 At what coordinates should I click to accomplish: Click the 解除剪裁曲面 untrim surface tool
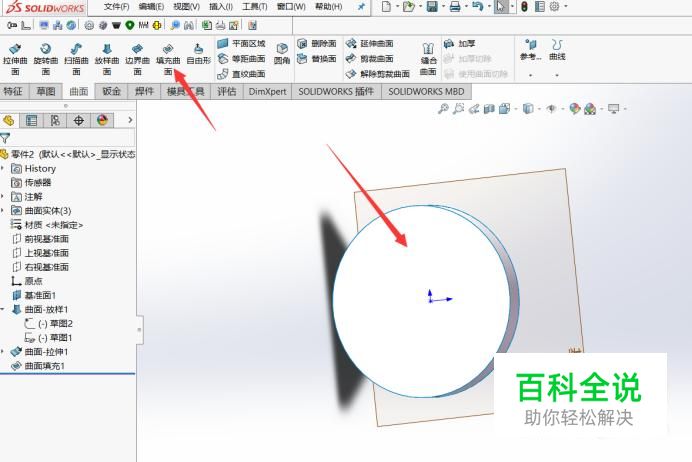(378, 74)
